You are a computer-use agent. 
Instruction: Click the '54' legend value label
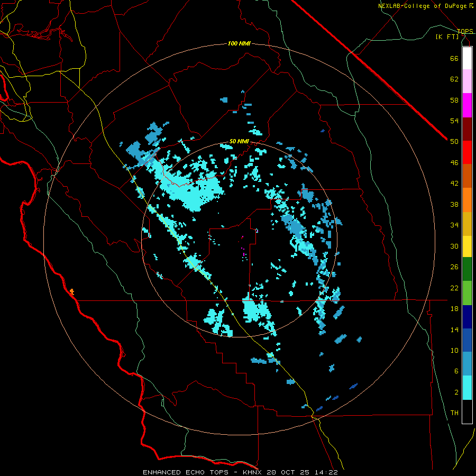coord(454,121)
